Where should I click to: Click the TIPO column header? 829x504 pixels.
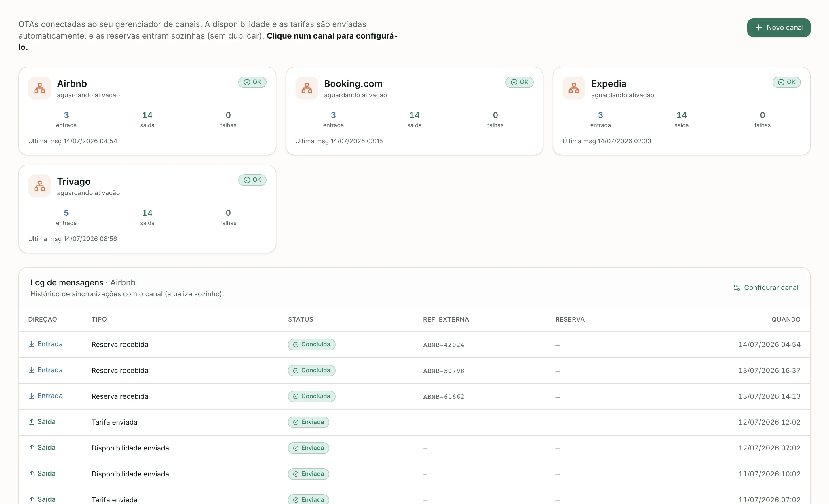click(x=99, y=319)
